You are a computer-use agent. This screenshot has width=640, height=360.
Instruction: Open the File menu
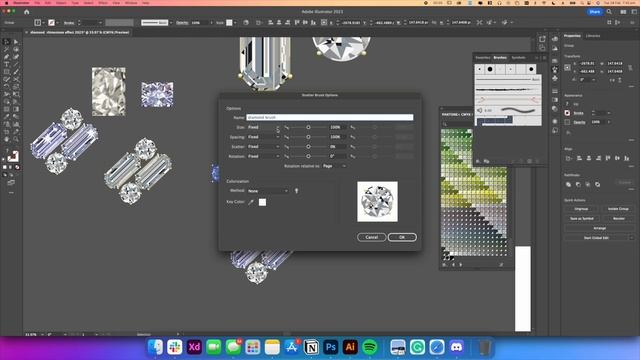[37, 3]
